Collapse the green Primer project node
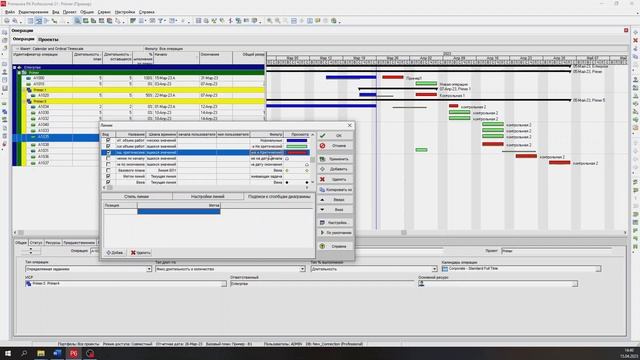Screen dimensions: 640x360 [x=19, y=72]
